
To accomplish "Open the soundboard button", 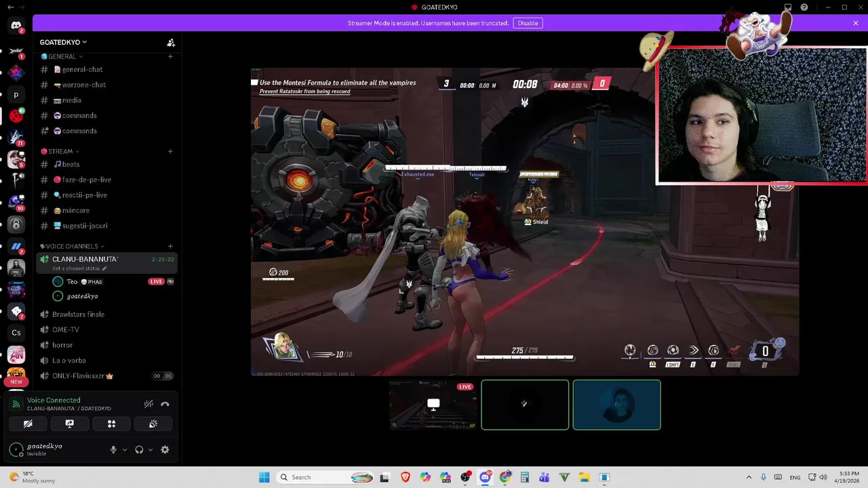I will (x=153, y=424).
